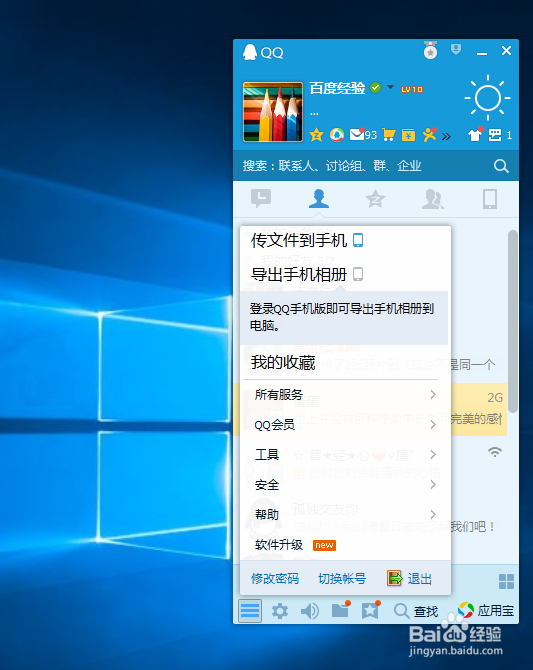Open Tencent Weibo colorful circle icon
533x670 pixels.
tap(337, 135)
